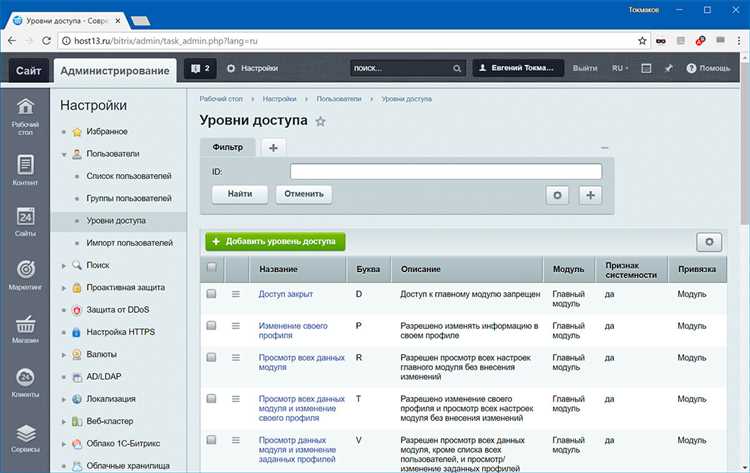The height and width of the screenshot is (473, 750).
Task: Open the browser three-dot menu
Action: pyautogui.click(x=739, y=41)
